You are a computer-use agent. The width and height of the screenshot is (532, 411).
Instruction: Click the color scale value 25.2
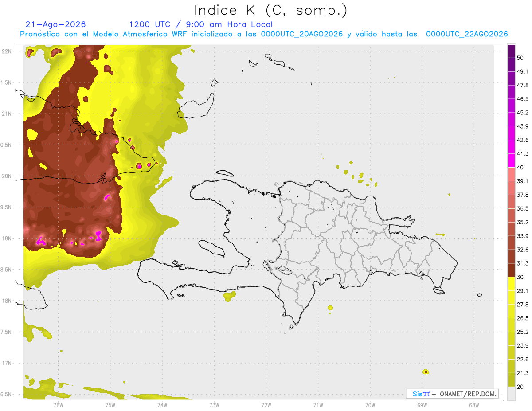coord(523,332)
